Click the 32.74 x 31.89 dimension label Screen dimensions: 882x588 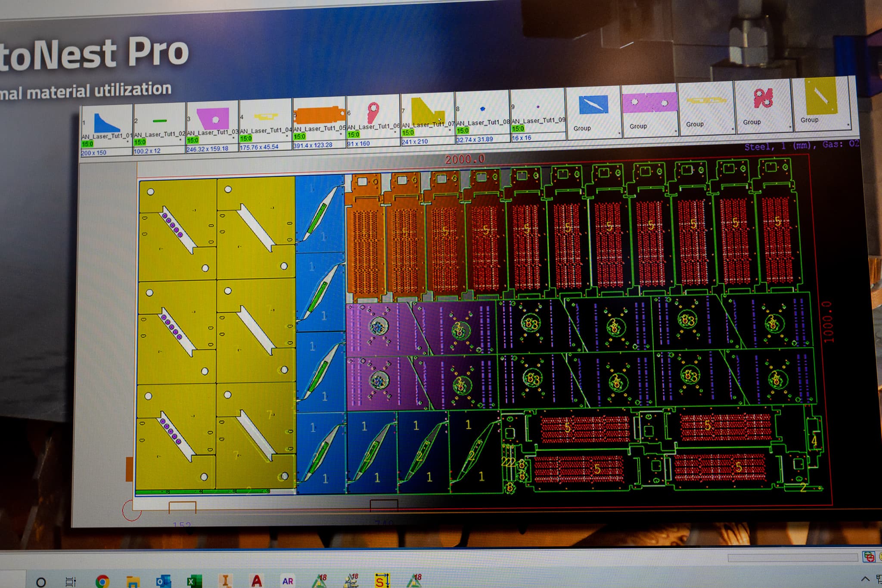(x=475, y=140)
